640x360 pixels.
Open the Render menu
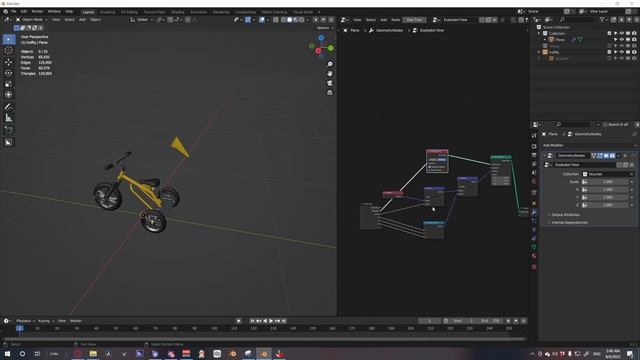[37, 11]
